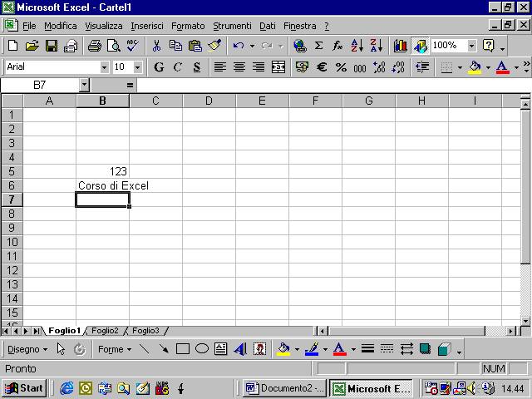The height and width of the screenshot is (399, 532).
Task: Align cell text right
Action: (x=259, y=66)
